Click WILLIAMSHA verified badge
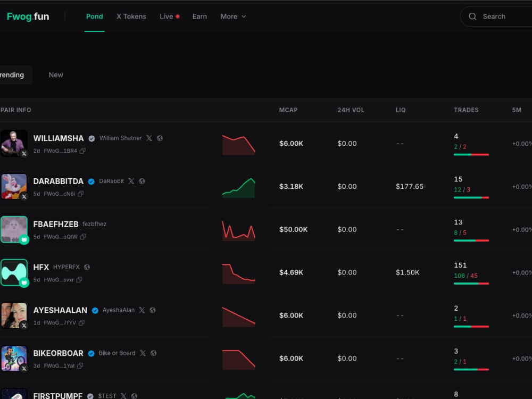Screen dimensions: 532x399 92,138
